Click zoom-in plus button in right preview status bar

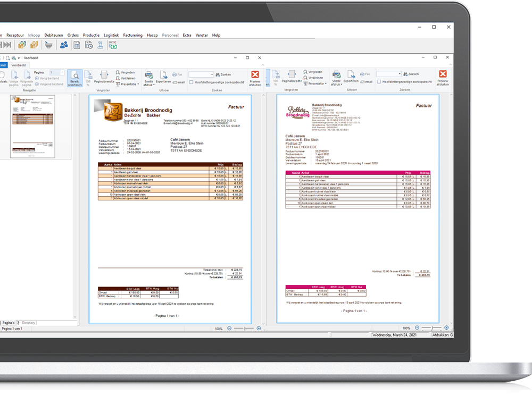(446, 328)
